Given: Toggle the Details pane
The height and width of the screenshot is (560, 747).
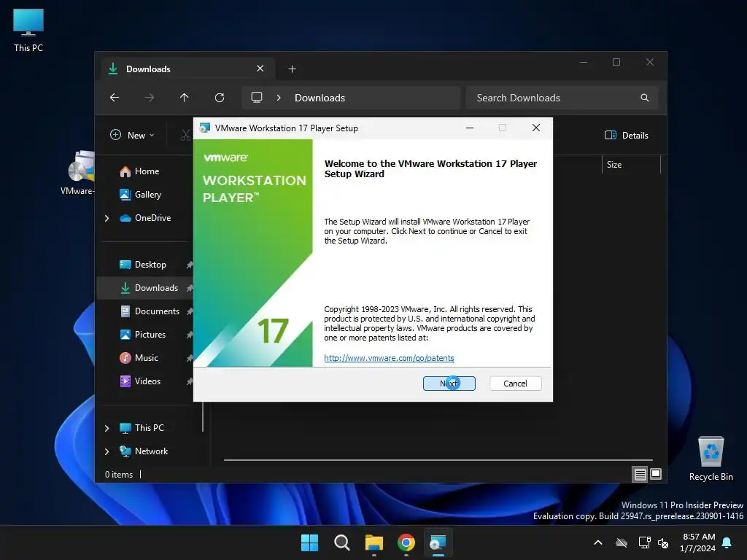Looking at the screenshot, I should [626, 135].
